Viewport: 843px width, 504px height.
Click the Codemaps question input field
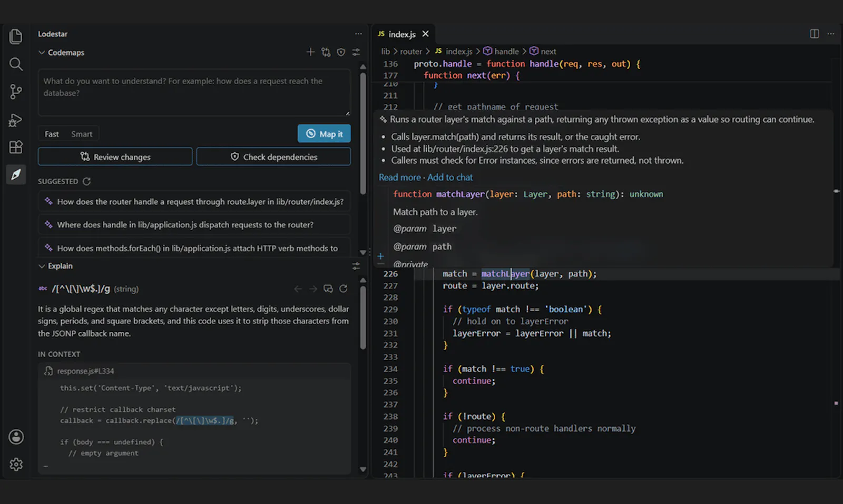pos(194,92)
